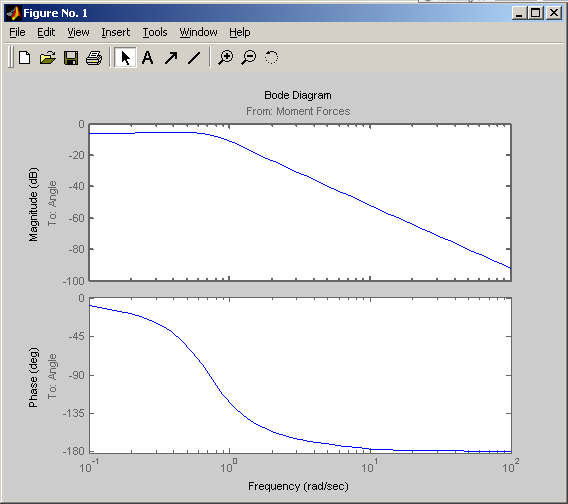Open the File menu

[x=17, y=32]
